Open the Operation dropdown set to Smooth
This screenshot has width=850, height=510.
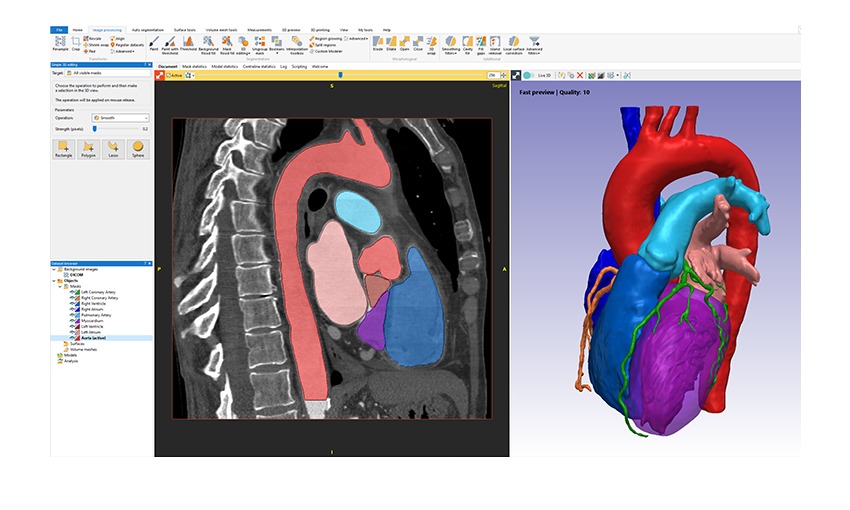[x=119, y=118]
